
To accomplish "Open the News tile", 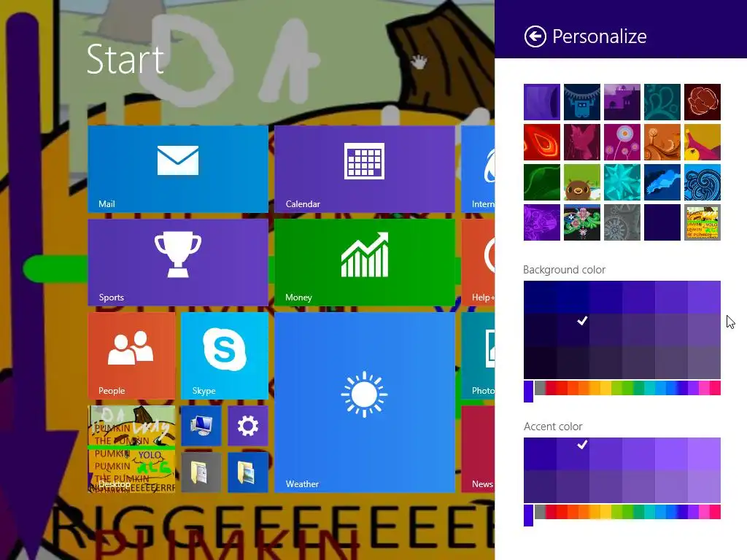I will [x=478, y=449].
